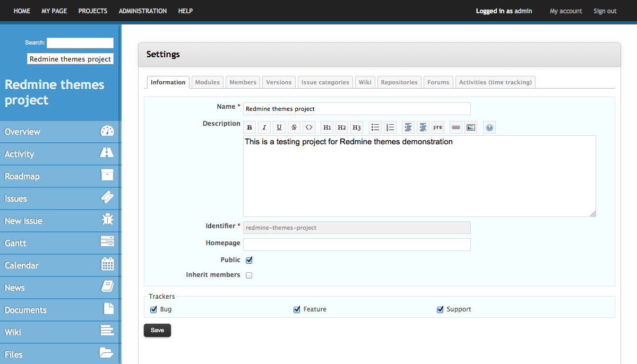Image resolution: width=637 pixels, height=364 pixels.
Task: Click the bug icon for New issue
Action: pyautogui.click(x=107, y=220)
